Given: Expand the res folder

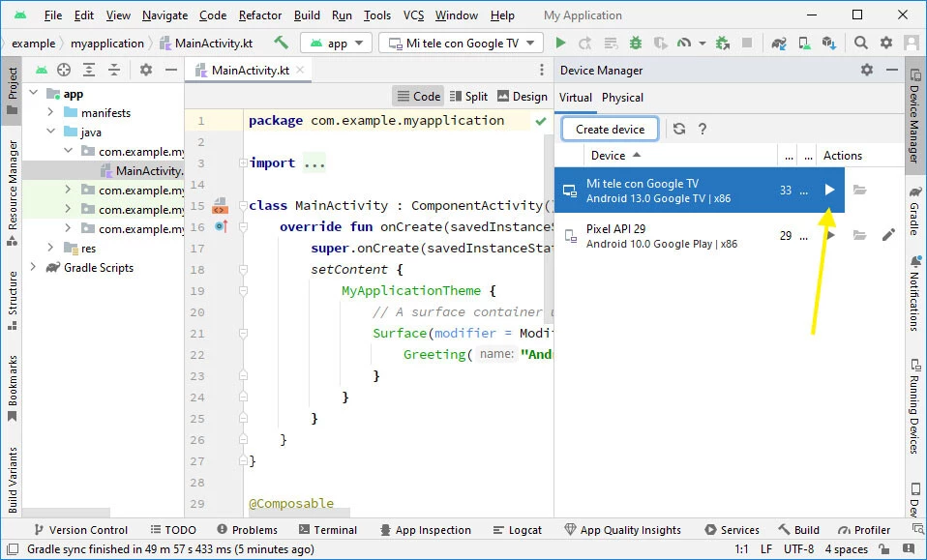Looking at the screenshot, I should 51,248.
